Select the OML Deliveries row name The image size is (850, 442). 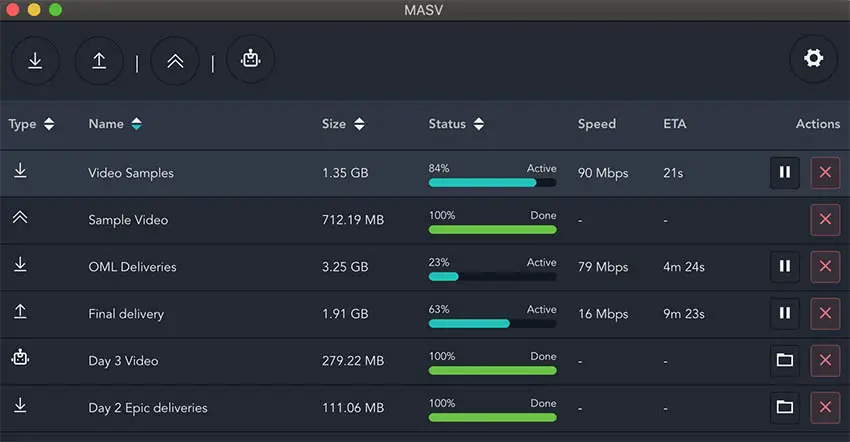click(132, 267)
